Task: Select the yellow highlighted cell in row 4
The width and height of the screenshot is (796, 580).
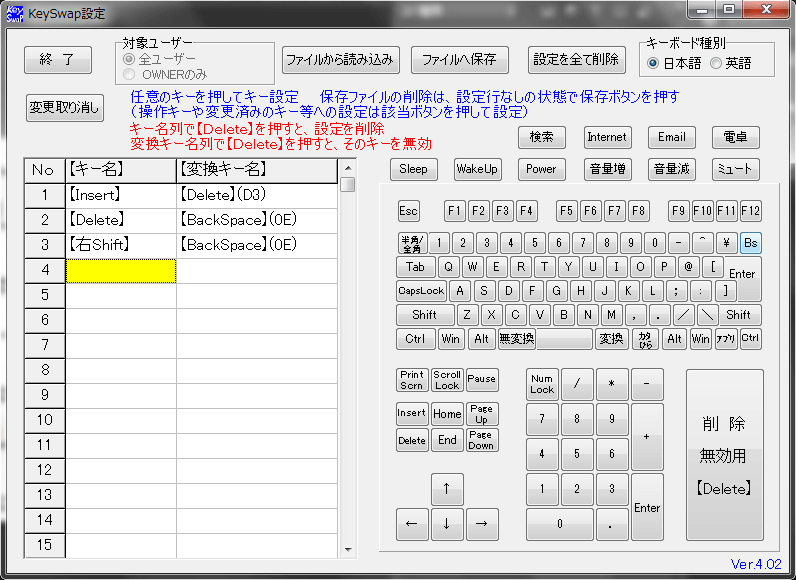Action: pyautogui.click(x=120, y=270)
